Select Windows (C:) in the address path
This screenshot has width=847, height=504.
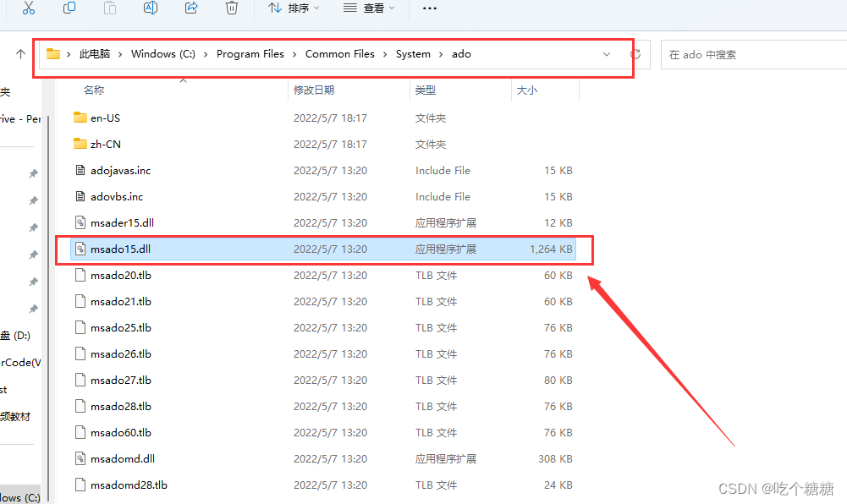pyautogui.click(x=163, y=54)
